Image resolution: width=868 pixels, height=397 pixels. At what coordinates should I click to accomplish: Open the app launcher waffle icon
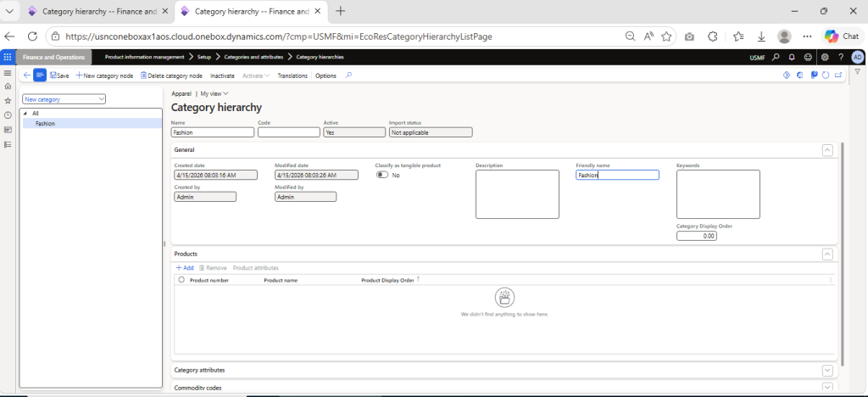[x=8, y=57]
